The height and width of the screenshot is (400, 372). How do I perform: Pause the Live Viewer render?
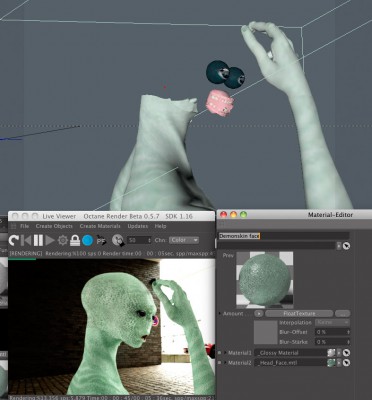[38, 240]
